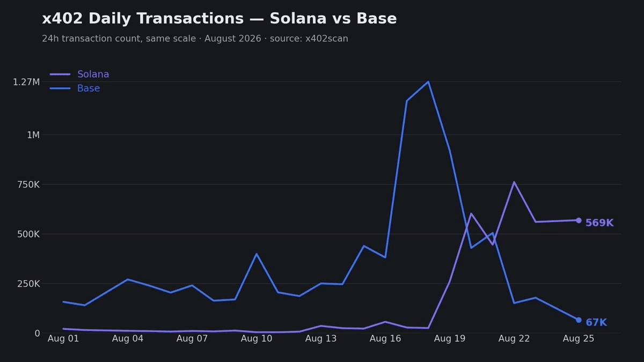644x362 pixels.
Task: Click the 1.27M y-axis label
Action: (x=26, y=82)
